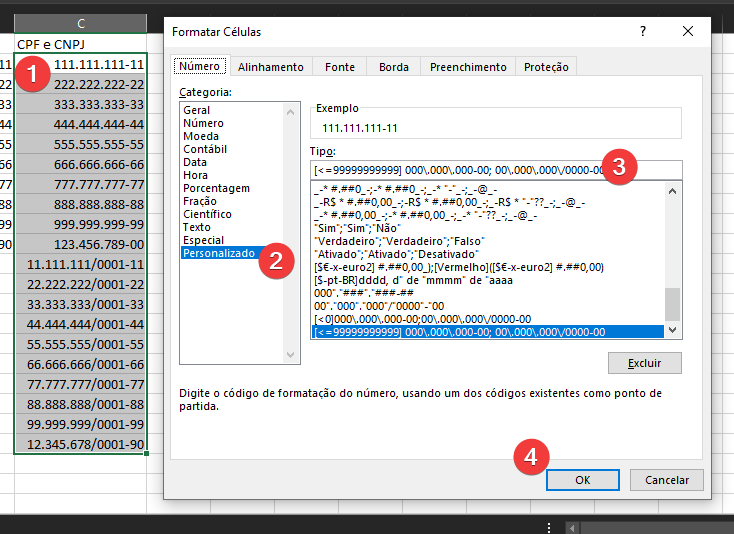This screenshot has height=534, width=734.
Task: Select cell with 33.333.333/0001-33
Action: (81, 305)
